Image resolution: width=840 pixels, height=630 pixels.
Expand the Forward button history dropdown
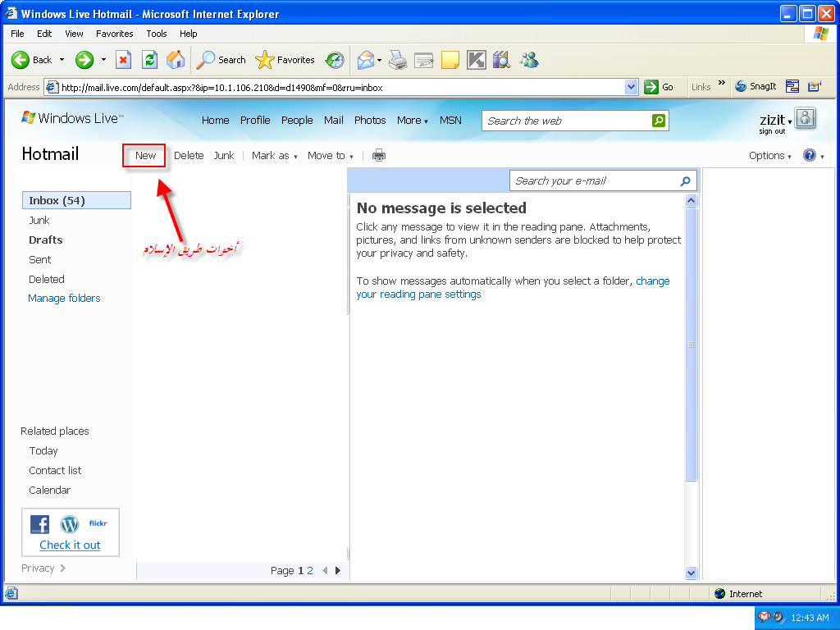coord(103,59)
